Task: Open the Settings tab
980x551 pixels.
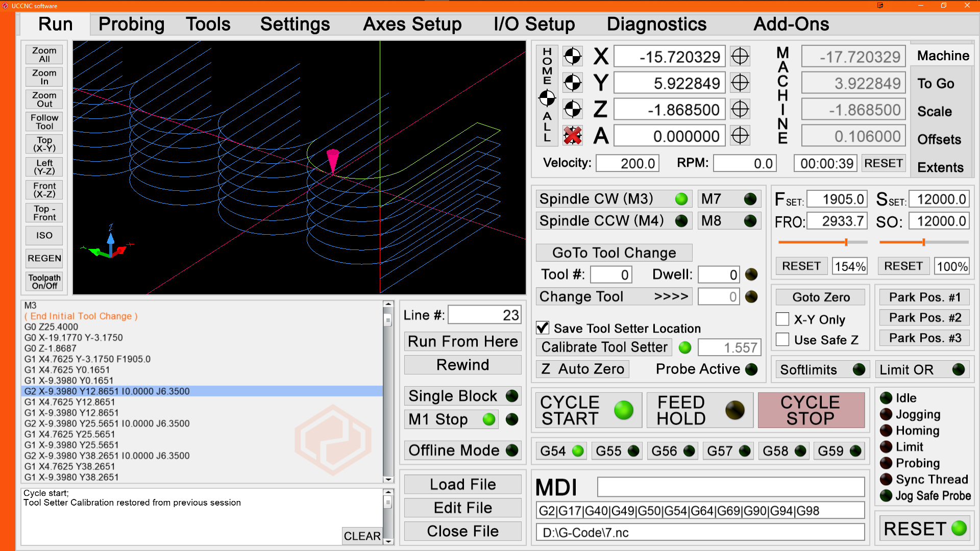Action: (295, 24)
